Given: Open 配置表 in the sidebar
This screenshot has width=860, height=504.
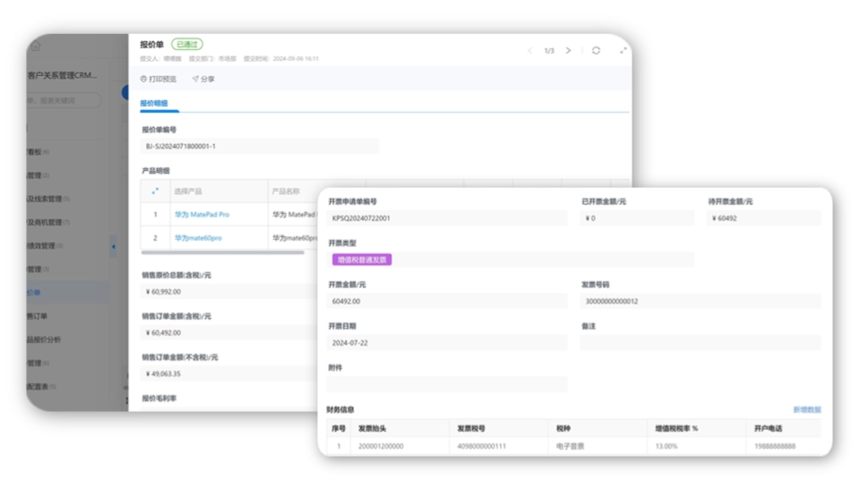Looking at the screenshot, I should (41, 387).
